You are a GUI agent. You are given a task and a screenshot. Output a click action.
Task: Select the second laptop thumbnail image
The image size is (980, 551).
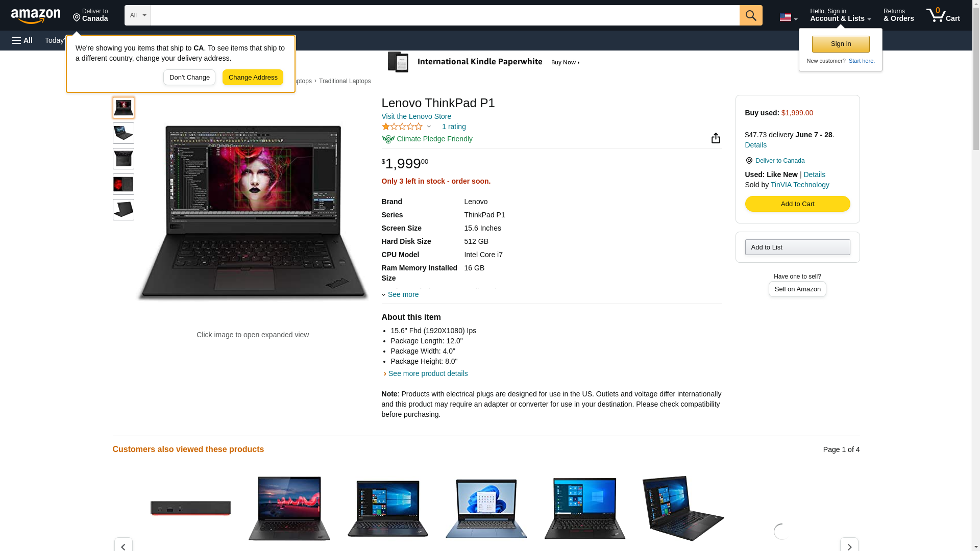click(124, 133)
